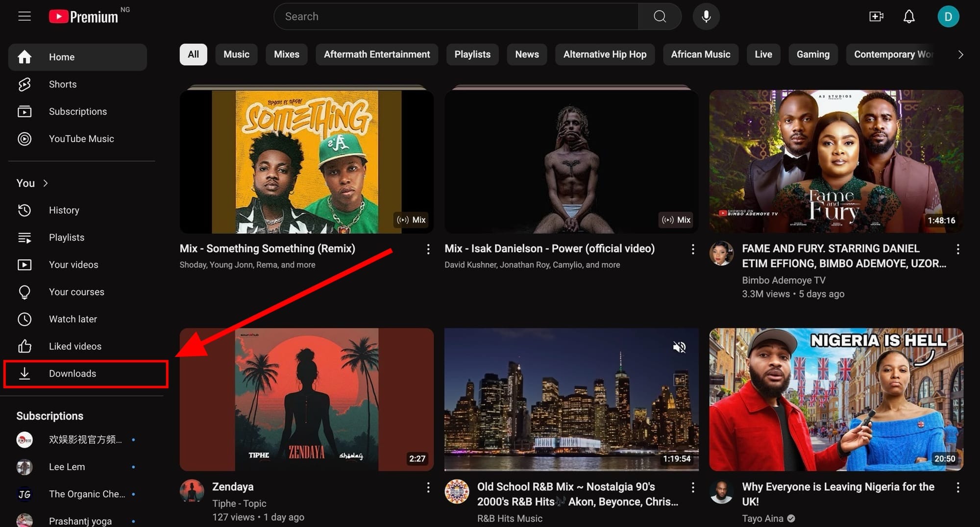Open Your courses in sidebar

coord(77,292)
